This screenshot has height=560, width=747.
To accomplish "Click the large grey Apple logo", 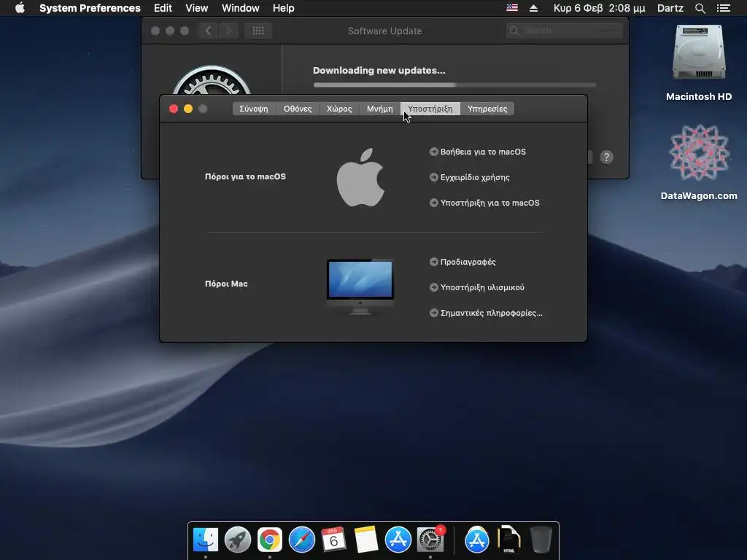I will tap(360, 177).
